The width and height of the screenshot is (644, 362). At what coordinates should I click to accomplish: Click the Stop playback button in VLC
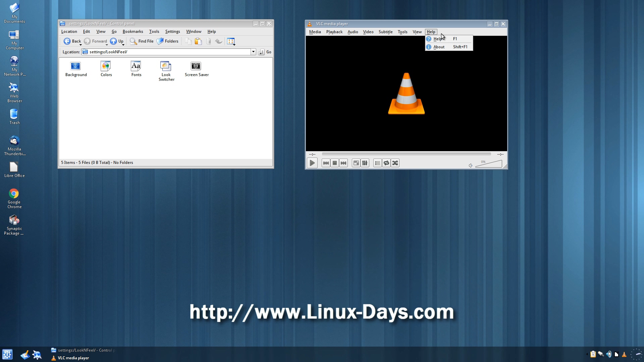pos(334,163)
